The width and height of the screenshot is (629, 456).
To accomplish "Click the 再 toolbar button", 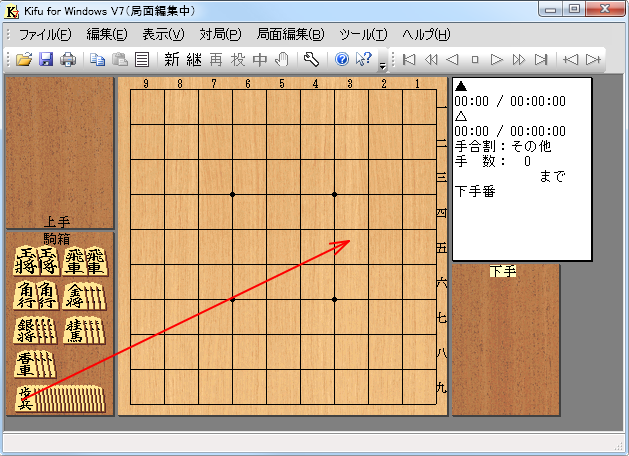I will [216, 59].
